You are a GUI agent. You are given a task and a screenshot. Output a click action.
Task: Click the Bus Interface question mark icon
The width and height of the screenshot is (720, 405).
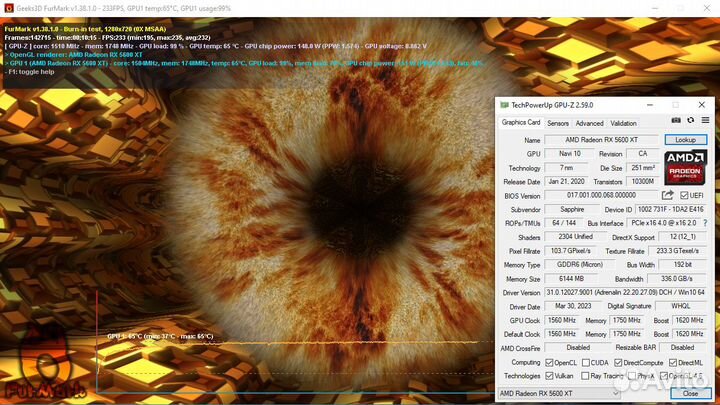click(705, 222)
